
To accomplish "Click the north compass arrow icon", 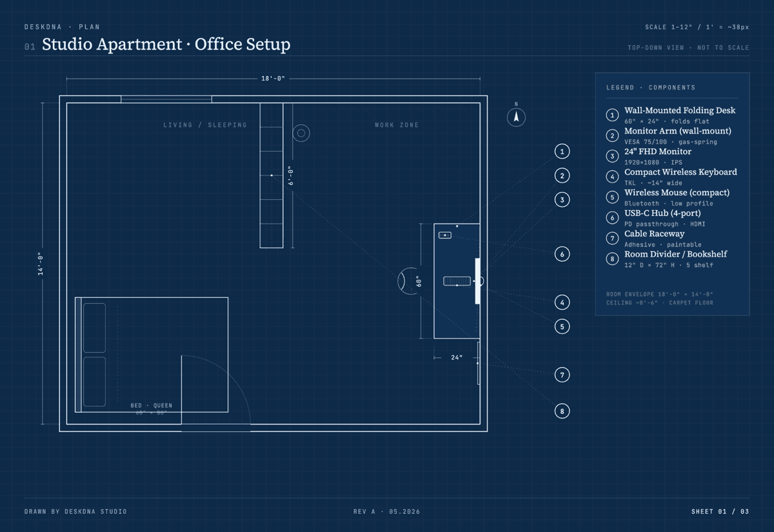I will point(516,117).
